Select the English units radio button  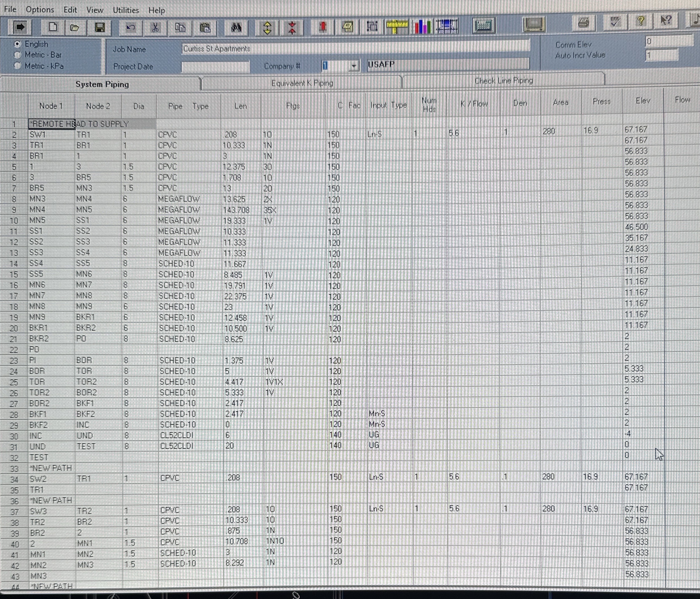pos(18,44)
